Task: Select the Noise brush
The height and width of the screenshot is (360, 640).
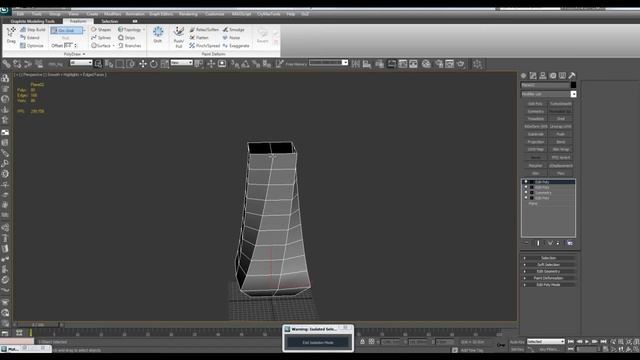Action: (231, 38)
